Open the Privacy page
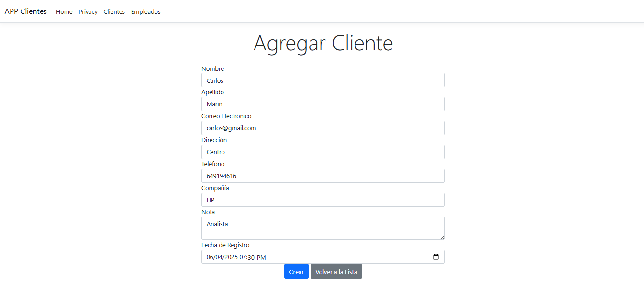The image size is (644, 285). pos(88,11)
